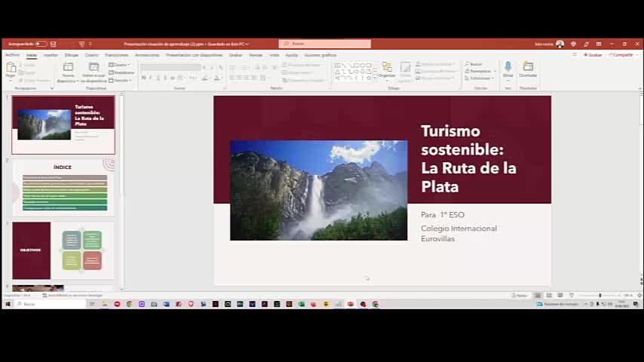Click the Compartir button

[623, 55]
